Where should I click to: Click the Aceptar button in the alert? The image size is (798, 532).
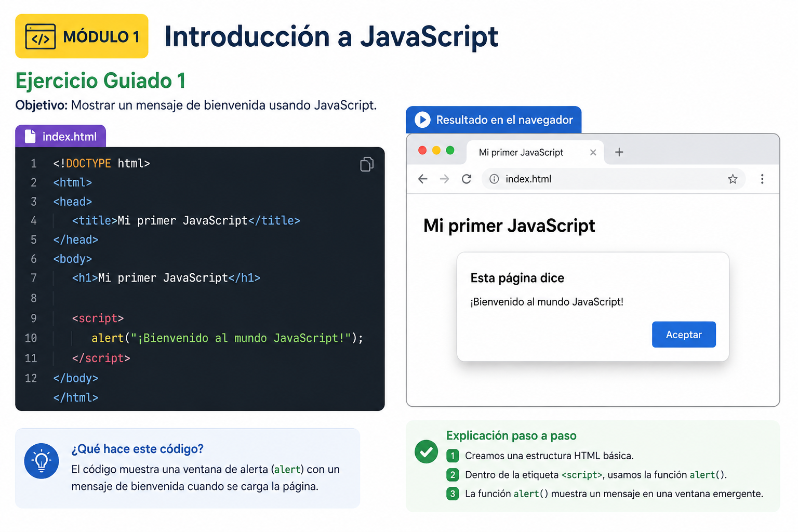[684, 335]
